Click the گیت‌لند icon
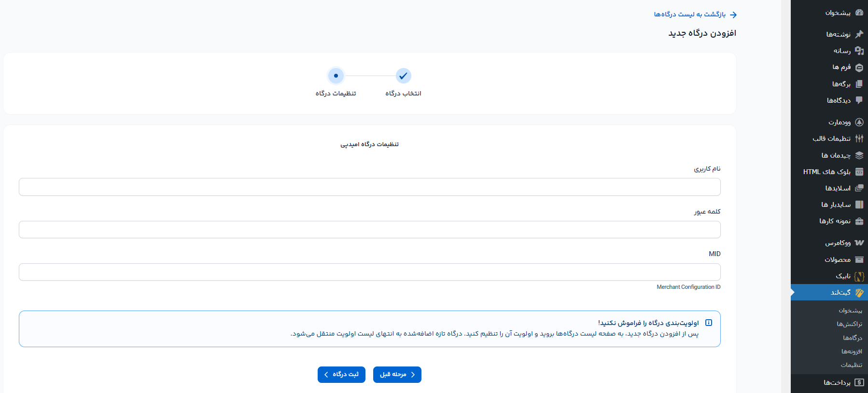 [859, 292]
